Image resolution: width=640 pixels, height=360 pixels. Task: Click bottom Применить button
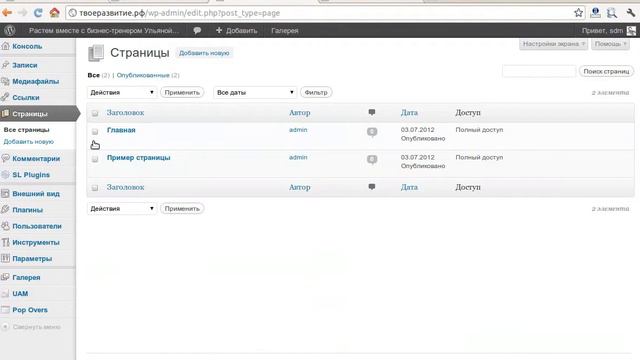[182, 209]
